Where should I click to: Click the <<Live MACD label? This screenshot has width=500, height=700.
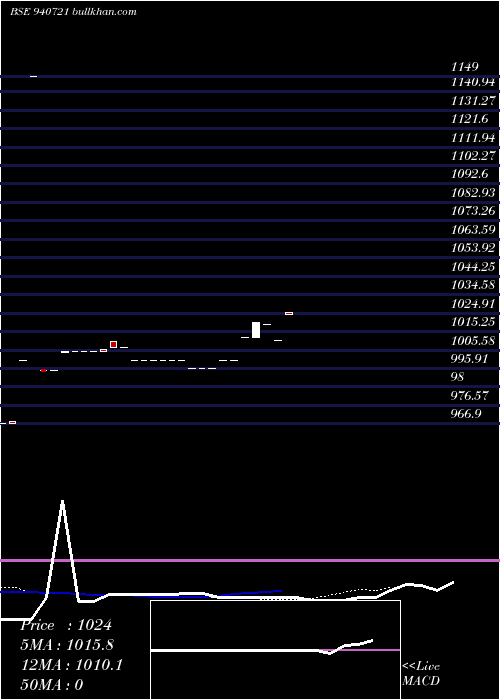coord(421,674)
